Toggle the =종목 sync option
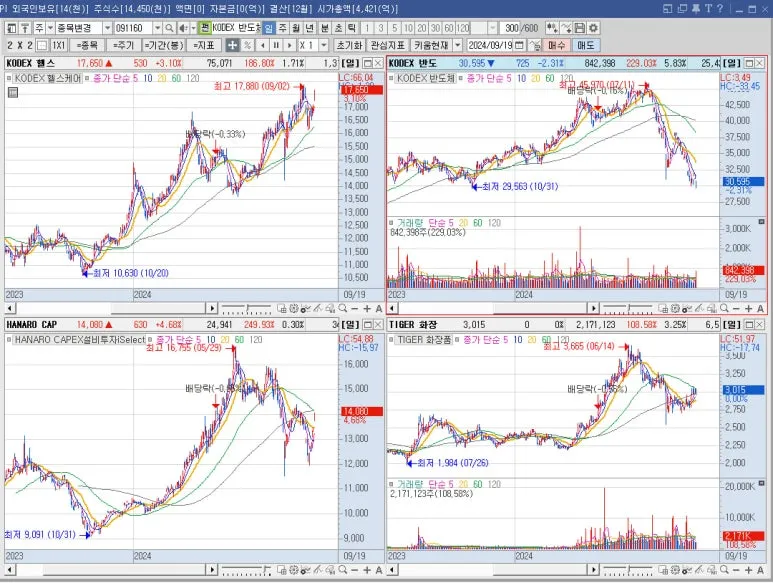 coord(87,45)
